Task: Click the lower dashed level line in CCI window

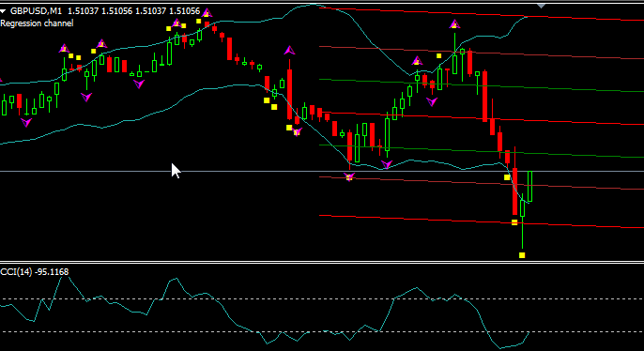Action: point(322,331)
